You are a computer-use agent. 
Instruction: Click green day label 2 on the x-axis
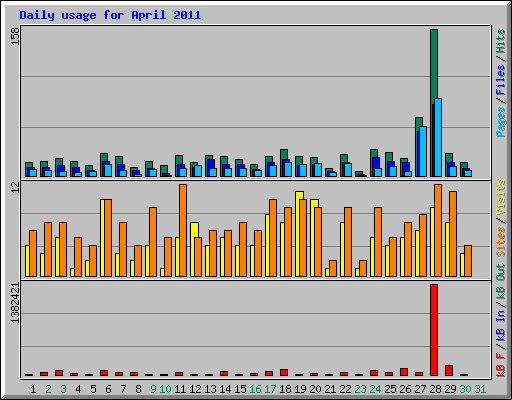[48, 389]
